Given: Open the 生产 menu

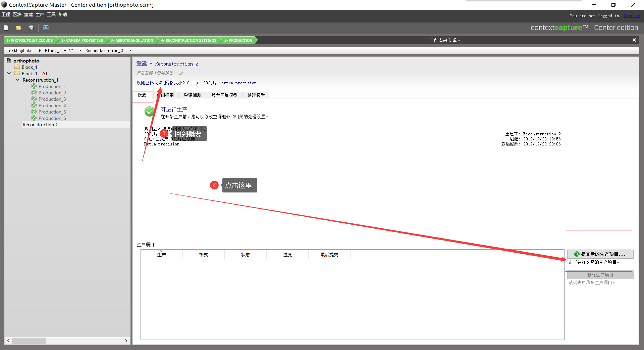Looking at the screenshot, I should (40, 14).
